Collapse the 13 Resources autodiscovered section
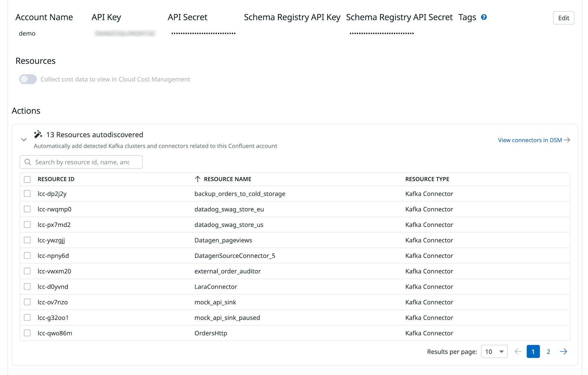588x375 pixels. tap(24, 139)
